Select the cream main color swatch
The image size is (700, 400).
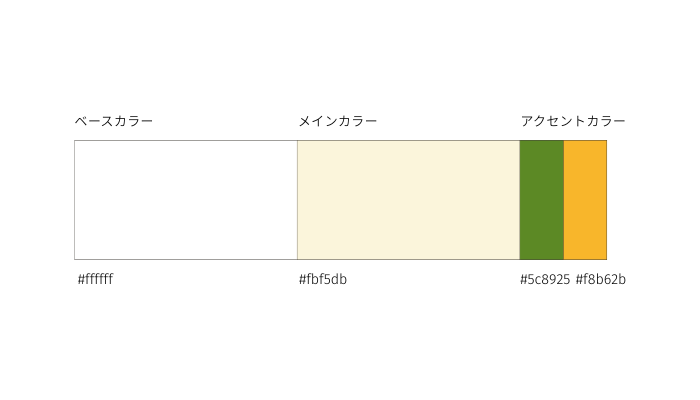tap(408, 200)
